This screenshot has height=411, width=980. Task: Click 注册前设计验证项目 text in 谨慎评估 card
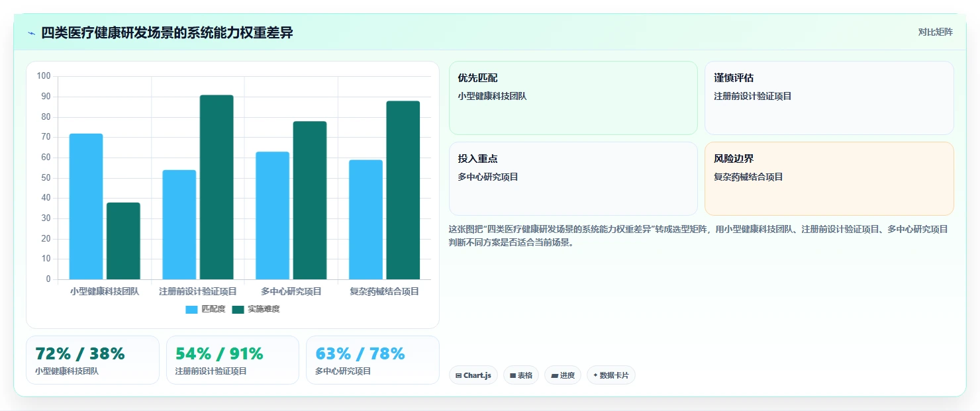coord(752,96)
